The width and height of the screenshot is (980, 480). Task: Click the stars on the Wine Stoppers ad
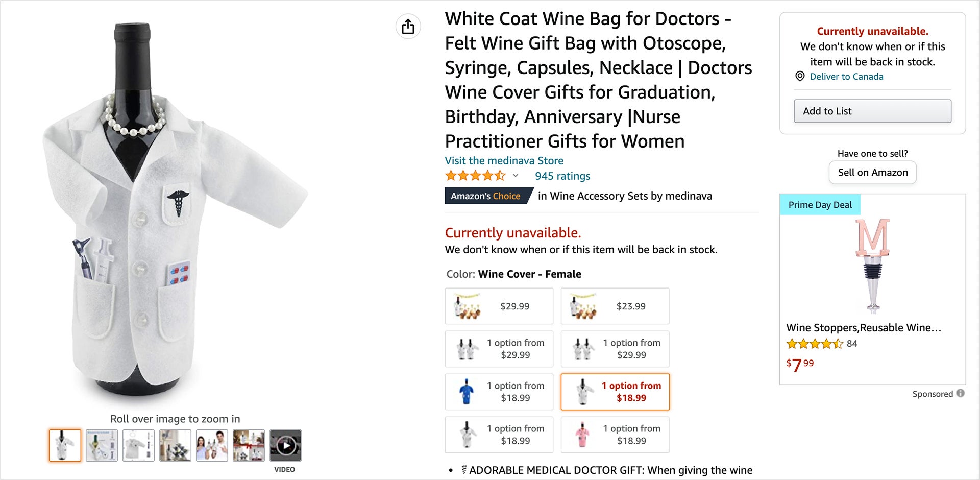pyautogui.click(x=814, y=344)
